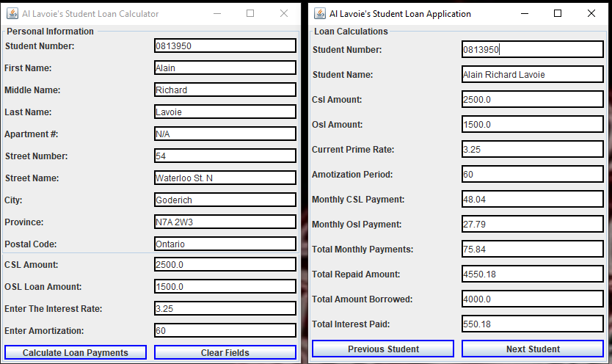Focus the Street Number field
The image size is (612, 364).
[x=225, y=156]
